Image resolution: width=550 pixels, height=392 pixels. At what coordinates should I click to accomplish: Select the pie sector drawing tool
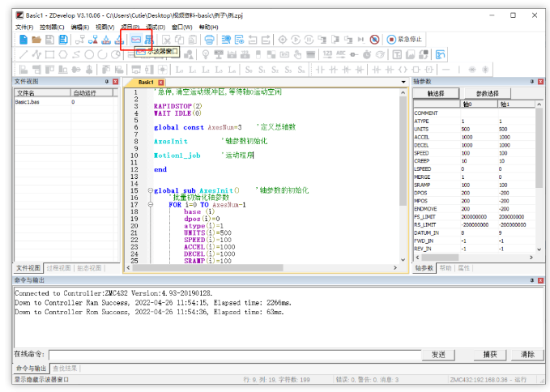pos(115,54)
